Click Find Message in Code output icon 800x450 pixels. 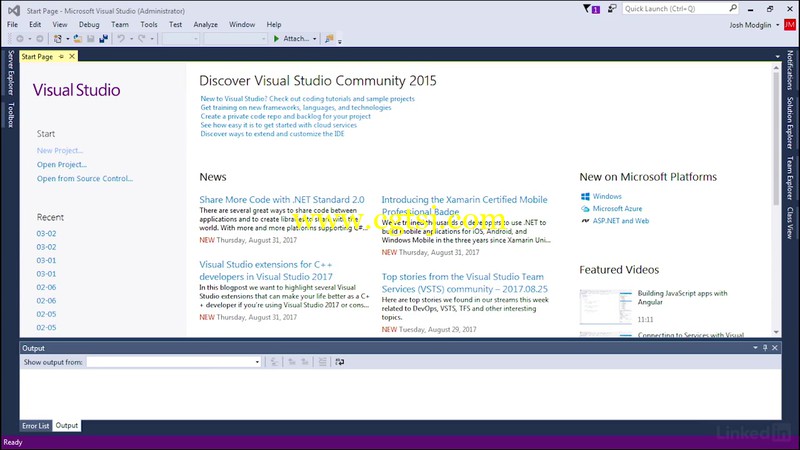pyautogui.click(x=274, y=362)
